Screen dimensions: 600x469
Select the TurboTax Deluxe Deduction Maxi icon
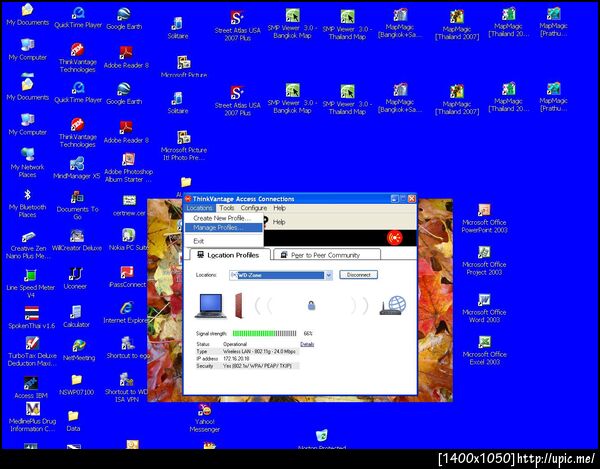(x=32, y=352)
